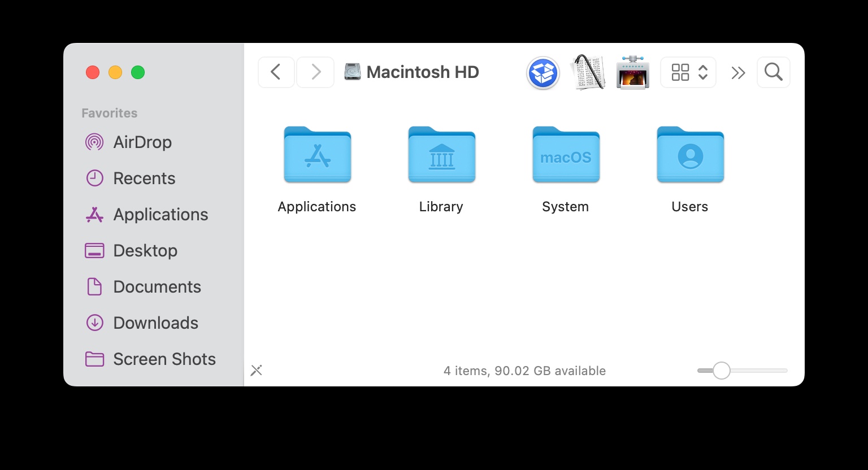Select Applications in the Favorites sidebar

(x=160, y=214)
